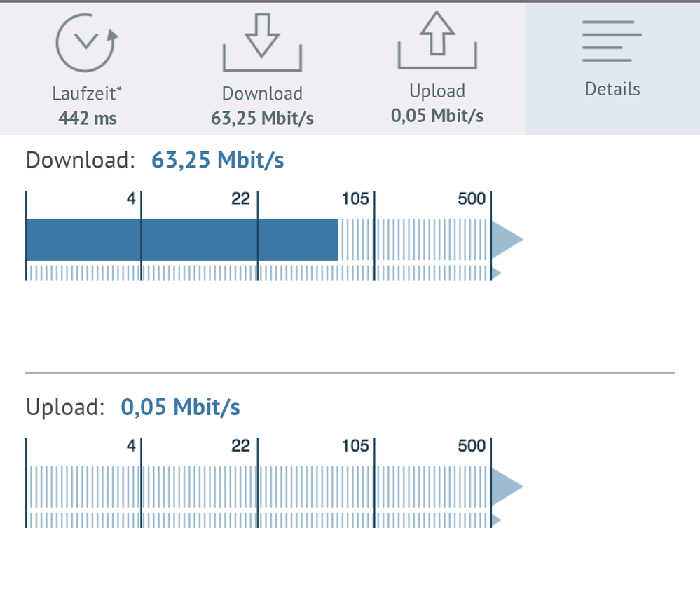Click the empty striped upload speed bar

coord(258,486)
